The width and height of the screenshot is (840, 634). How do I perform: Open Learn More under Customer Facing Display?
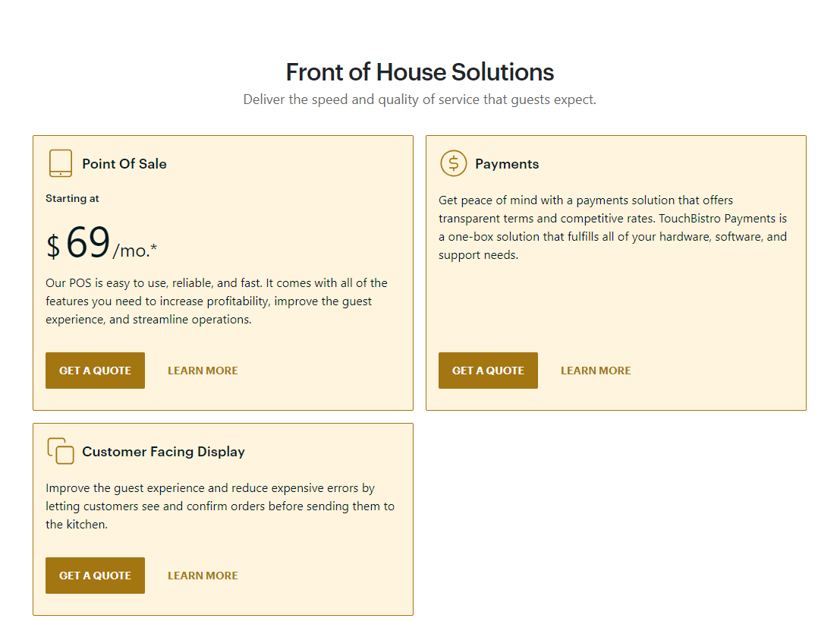tap(203, 575)
